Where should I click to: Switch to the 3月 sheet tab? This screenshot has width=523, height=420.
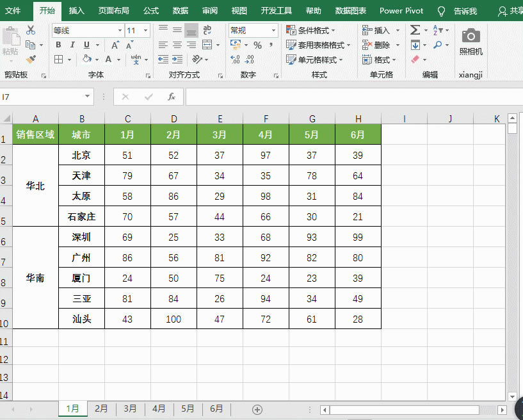[x=130, y=409]
